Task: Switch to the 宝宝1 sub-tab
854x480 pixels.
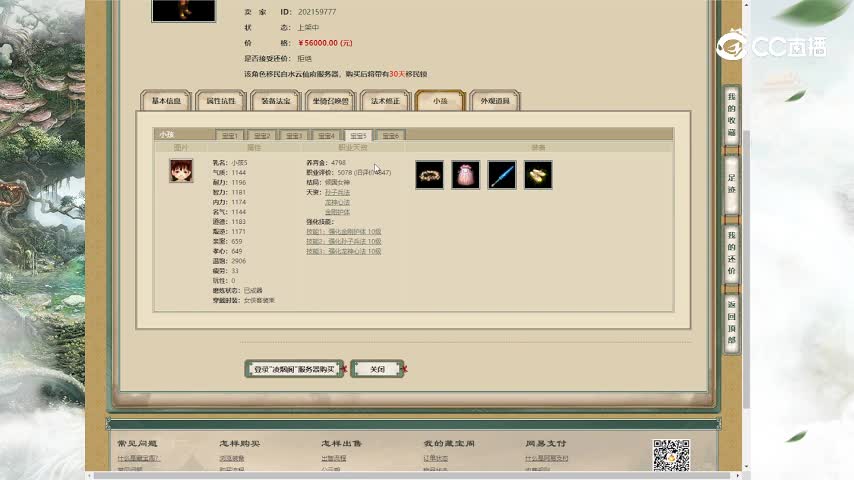Action: (x=230, y=136)
